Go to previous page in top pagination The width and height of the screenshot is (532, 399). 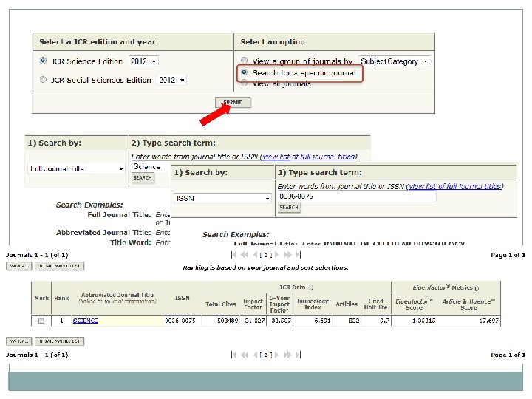[256, 254]
